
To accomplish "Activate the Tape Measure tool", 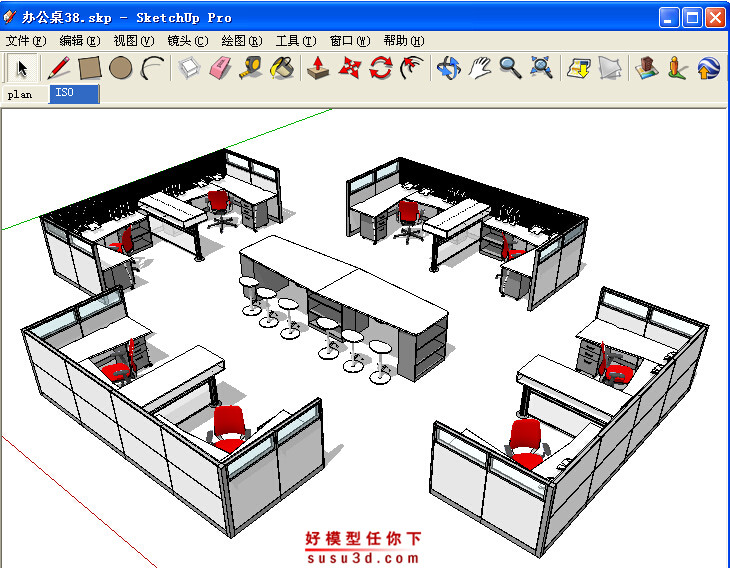I will [251, 68].
